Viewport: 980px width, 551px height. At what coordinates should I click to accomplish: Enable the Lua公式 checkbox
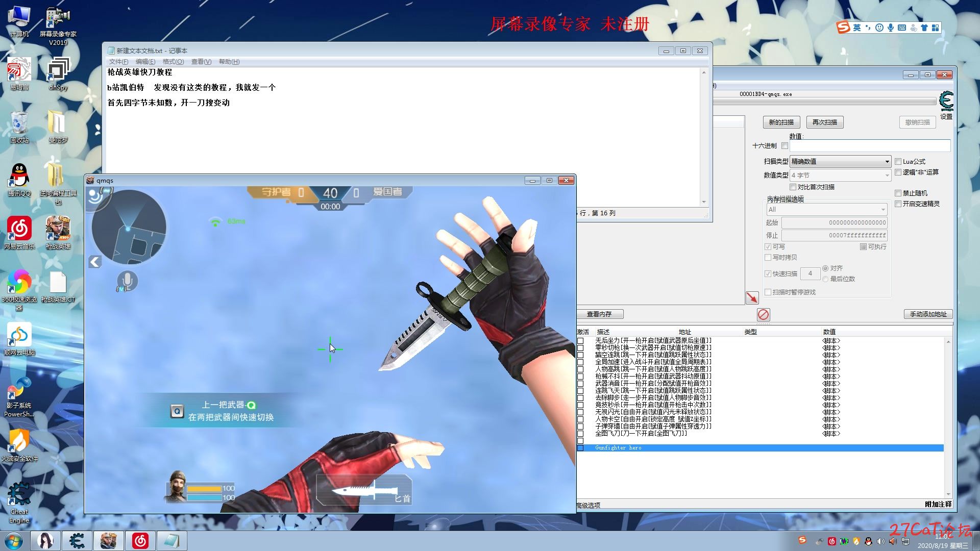pyautogui.click(x=898, y=162)
